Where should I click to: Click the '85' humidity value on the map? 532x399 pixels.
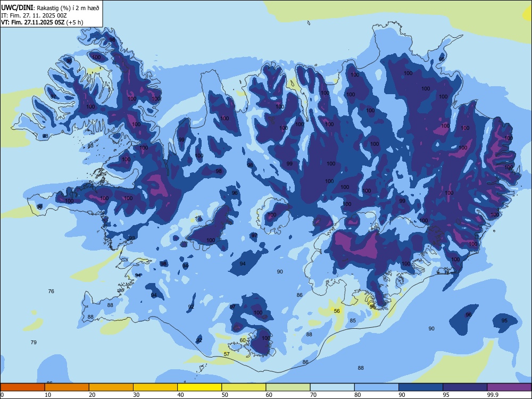tap(353, 321)
